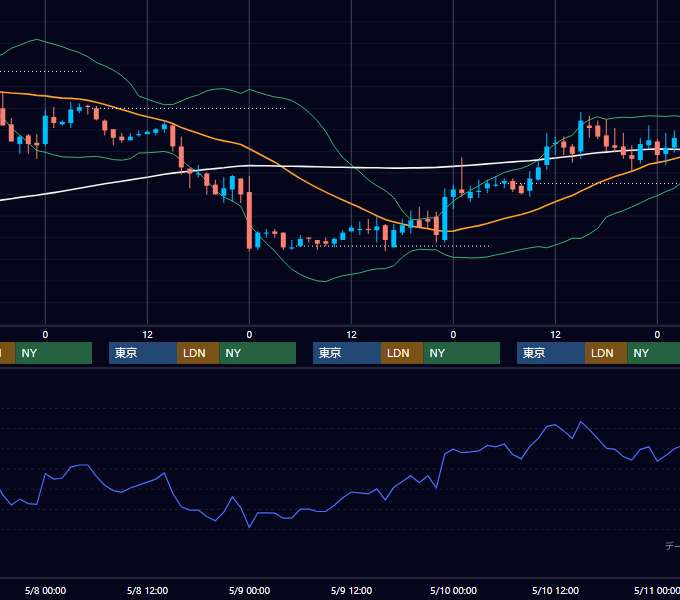Click the tall blue candle just before 5/10 00:00
The width and height of the screenshot is (680, 600).
coord(445,218)
